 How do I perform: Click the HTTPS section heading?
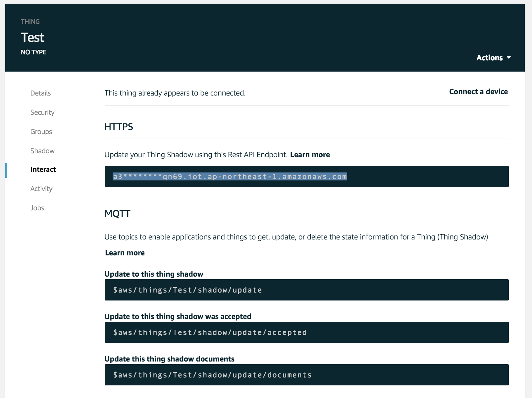(x=119, y=127)
